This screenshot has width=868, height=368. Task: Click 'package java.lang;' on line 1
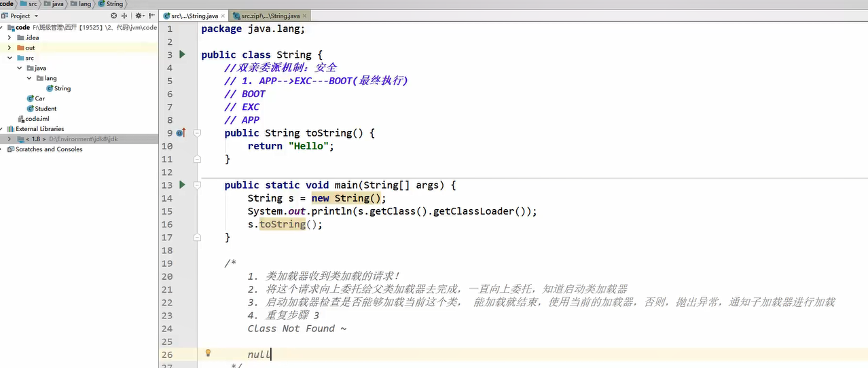click(x=253, y=29)
